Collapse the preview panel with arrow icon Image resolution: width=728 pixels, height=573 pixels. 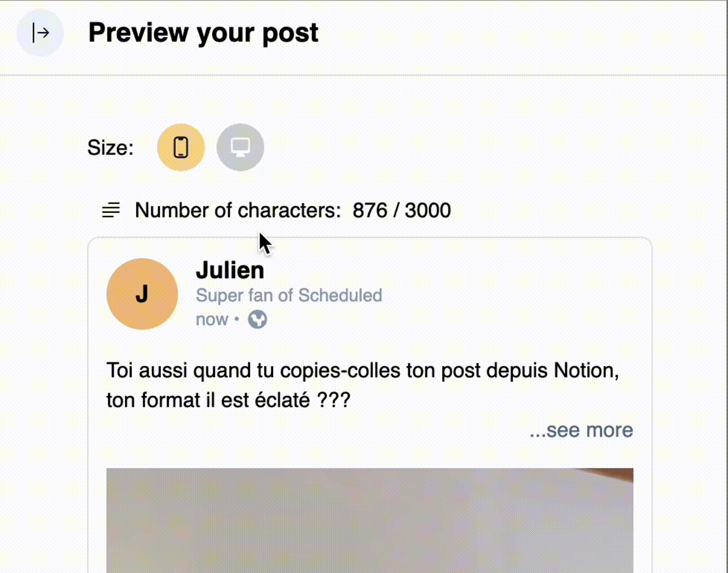(40, 33)
